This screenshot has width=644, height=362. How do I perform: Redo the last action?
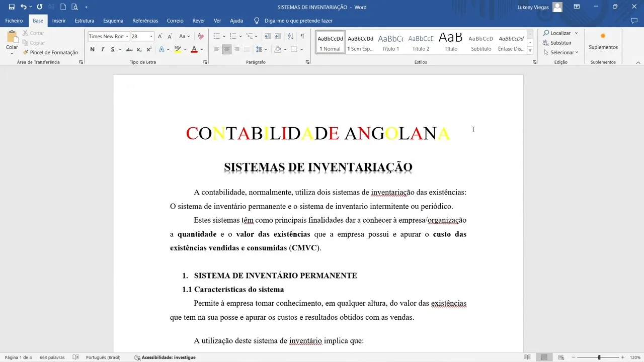(x=39, y=7)
